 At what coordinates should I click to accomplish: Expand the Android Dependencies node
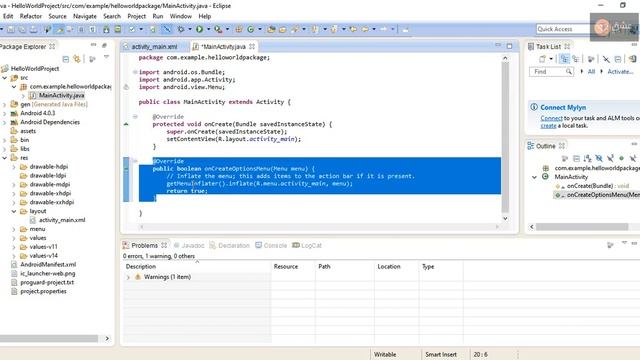tap(4, 122)
